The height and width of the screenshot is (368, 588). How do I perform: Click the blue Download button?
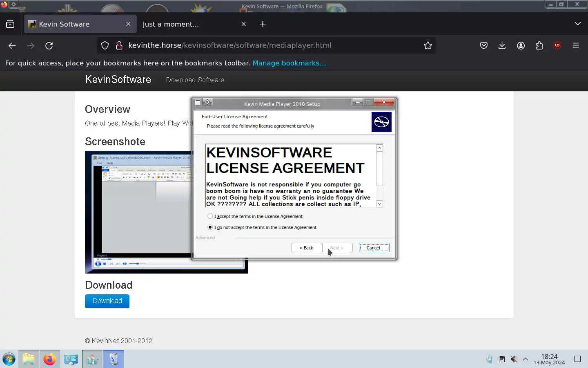107,301
